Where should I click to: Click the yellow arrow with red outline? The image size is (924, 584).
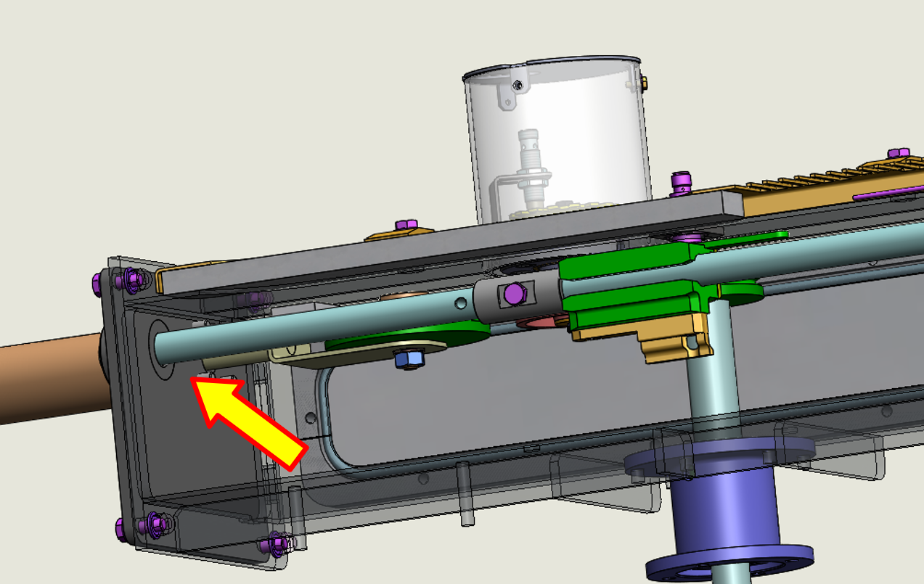[x=250, y=423]
